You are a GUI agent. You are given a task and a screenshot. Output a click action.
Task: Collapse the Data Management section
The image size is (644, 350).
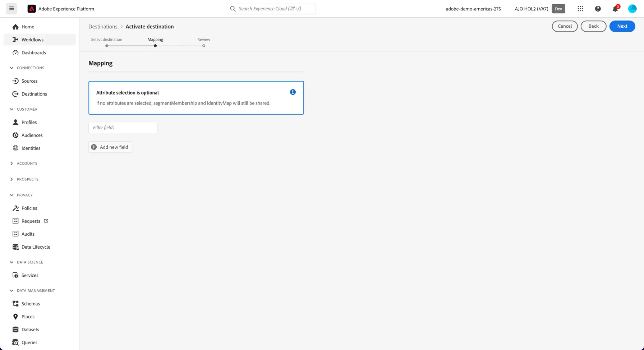pyautogui.click(x=11, y=291)
